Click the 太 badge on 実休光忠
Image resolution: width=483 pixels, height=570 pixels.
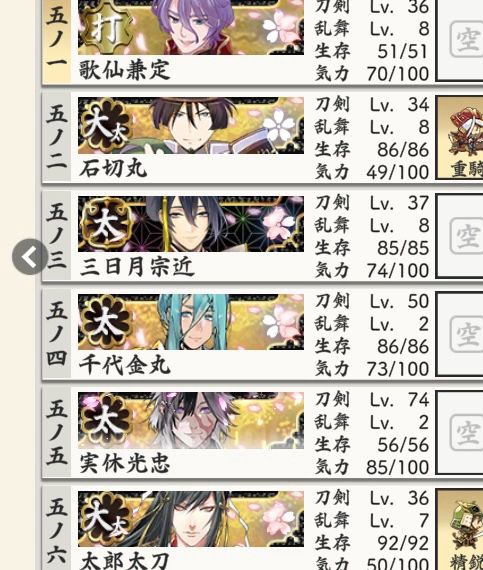pos(105,420)
